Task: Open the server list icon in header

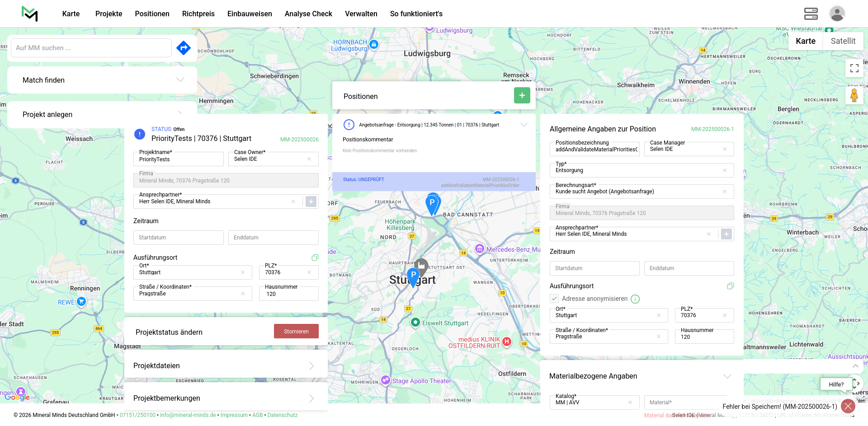Action: pyautogui.click(x=811, y=14)
